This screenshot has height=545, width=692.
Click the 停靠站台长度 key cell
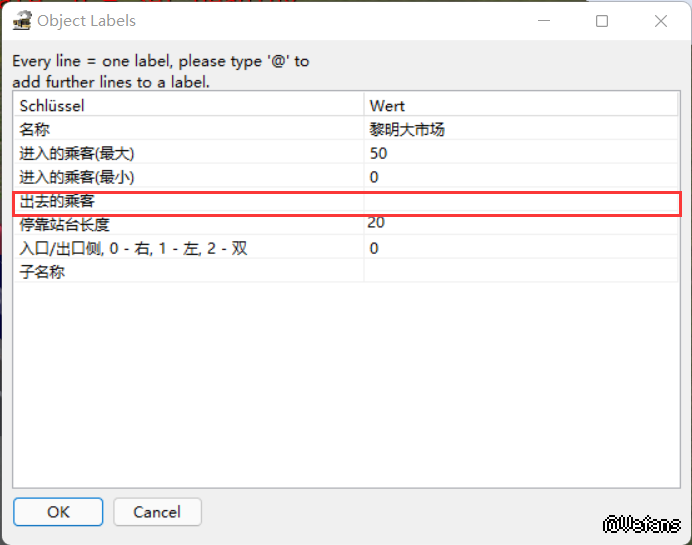tap(189, 224)
